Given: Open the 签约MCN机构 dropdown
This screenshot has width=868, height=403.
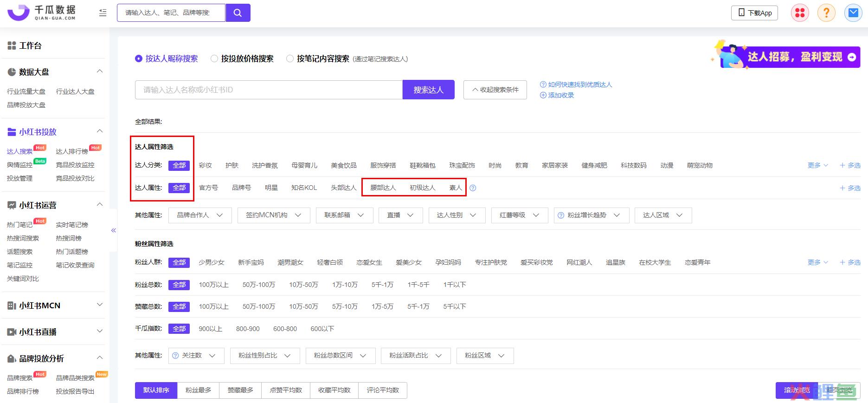Looking at the screenshot, I should point(274,215).
